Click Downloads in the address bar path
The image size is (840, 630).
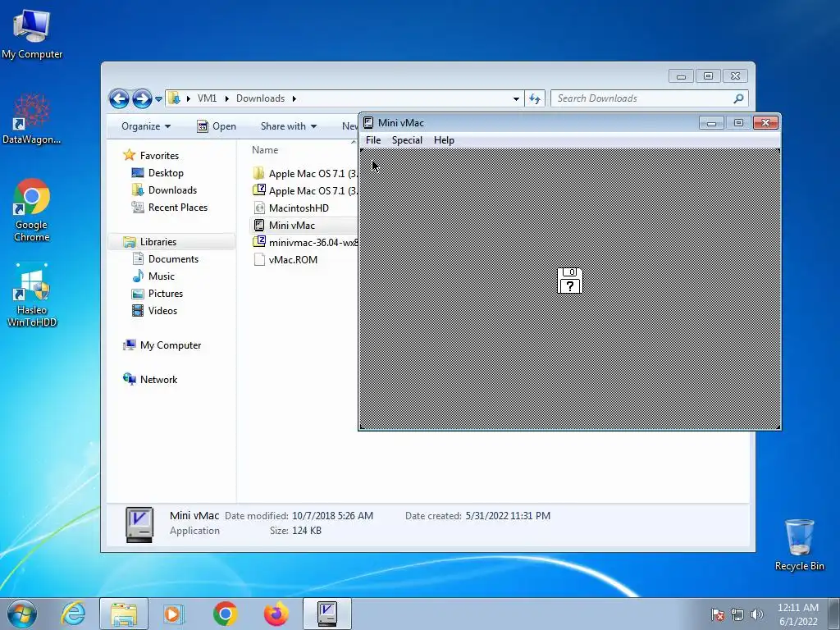click(260, 98)
